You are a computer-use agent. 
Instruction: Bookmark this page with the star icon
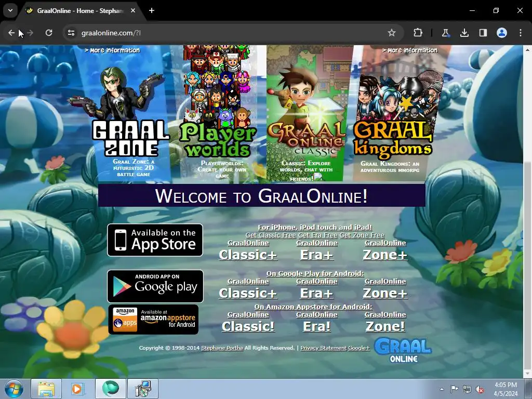[392, 33]
